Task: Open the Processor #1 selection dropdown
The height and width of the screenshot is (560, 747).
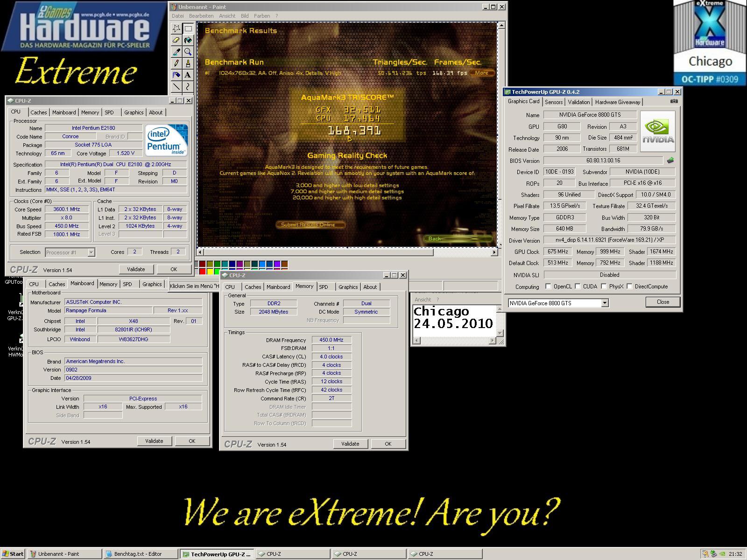Action: (91, 252)
